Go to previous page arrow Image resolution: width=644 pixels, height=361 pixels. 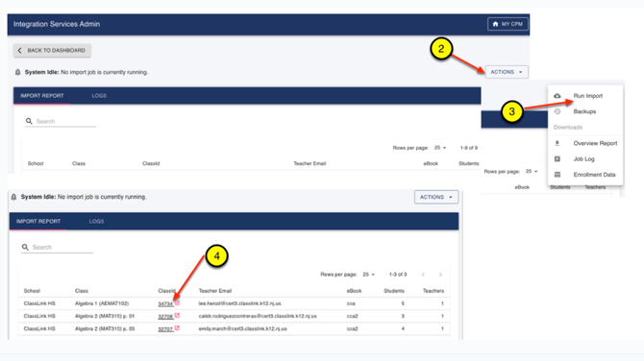pos(423,275)
